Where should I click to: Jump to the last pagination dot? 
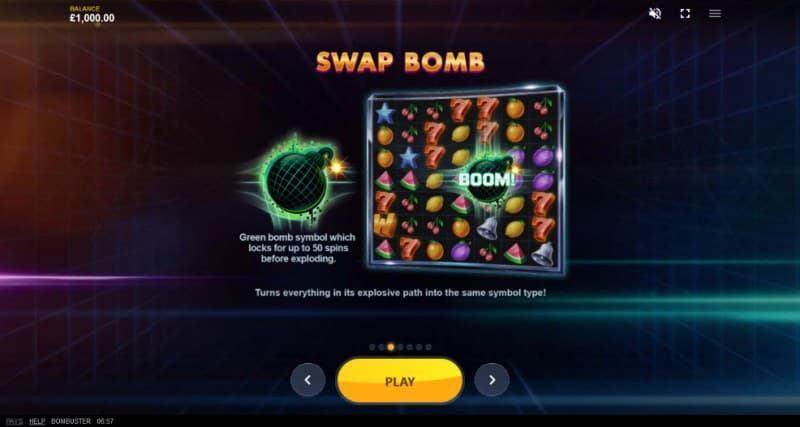coord(429,347)
